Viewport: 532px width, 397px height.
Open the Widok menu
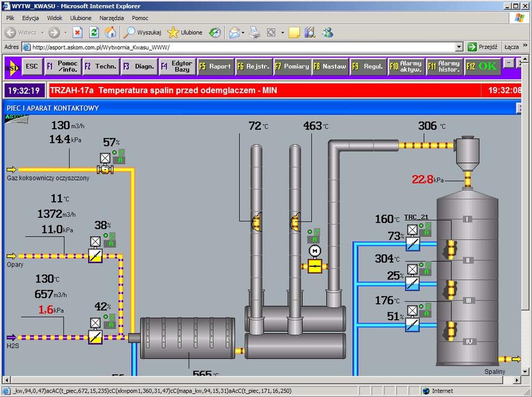[55, 18]
